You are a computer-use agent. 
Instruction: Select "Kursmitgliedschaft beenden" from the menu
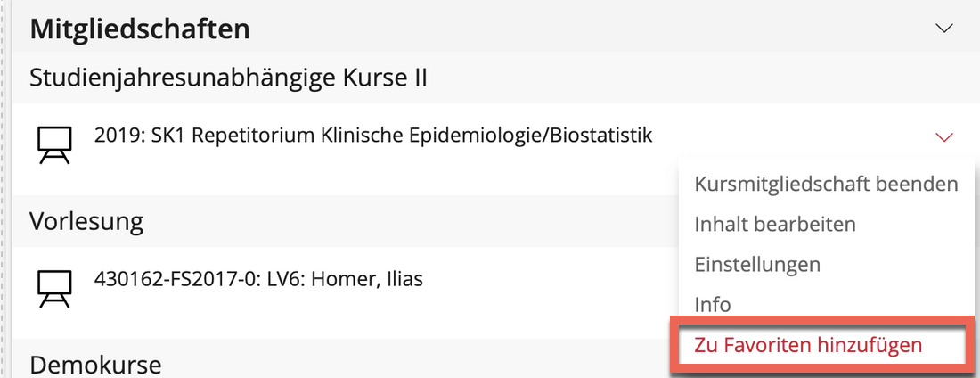pos(826,184)
